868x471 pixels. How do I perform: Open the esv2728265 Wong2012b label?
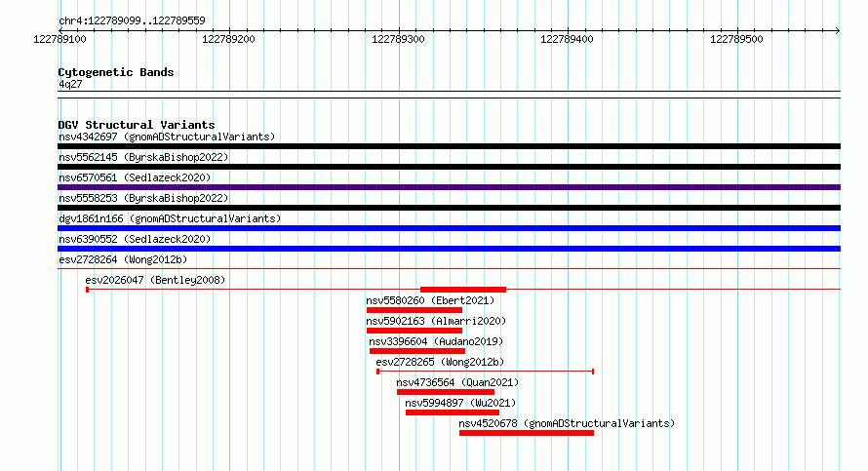pyautogui.click(x=440, y=362)
